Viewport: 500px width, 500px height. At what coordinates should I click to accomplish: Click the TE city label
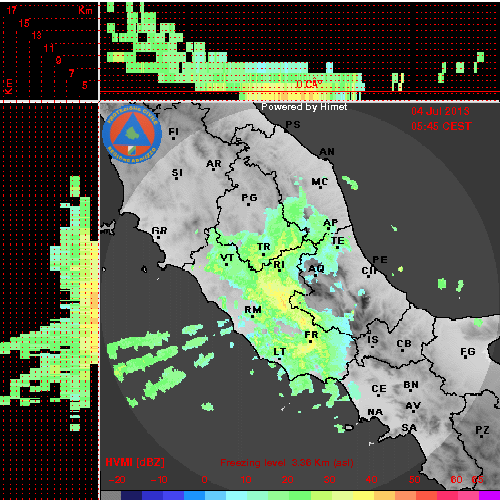[x=338, y=241]
